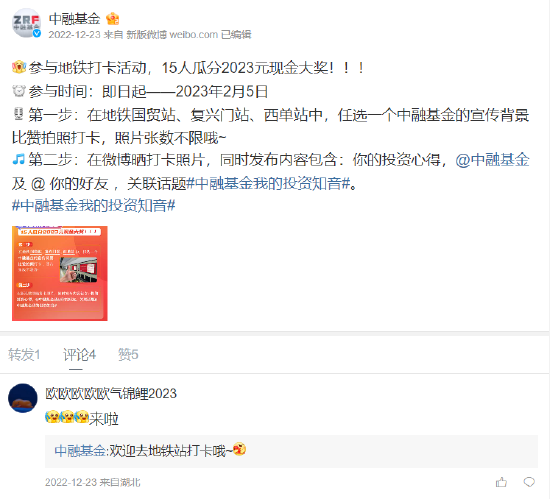Select the 评论4 tab
This screenshot has width=550, height=499.
point(79,355)
